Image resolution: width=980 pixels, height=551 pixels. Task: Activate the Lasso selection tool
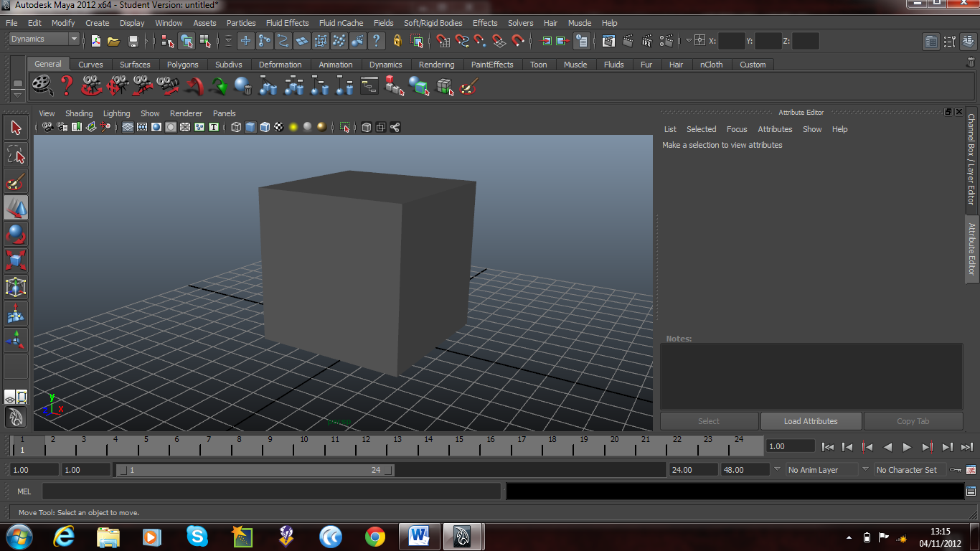16,154
